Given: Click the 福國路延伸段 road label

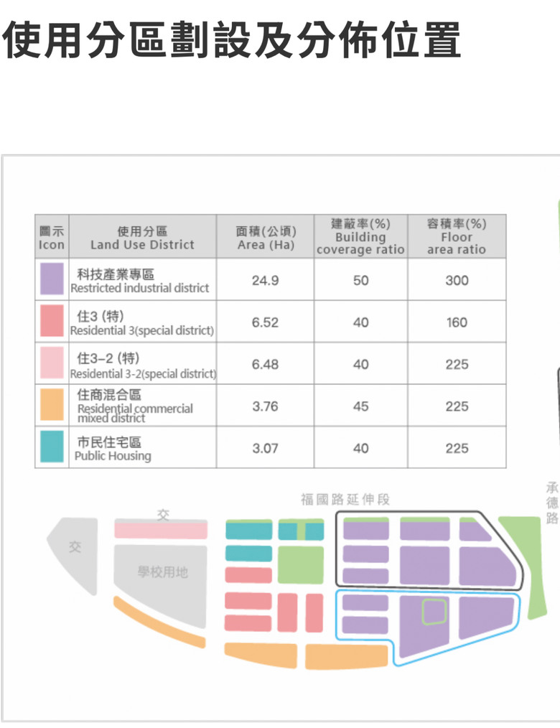Looking at the screenshot, I should click(345, 499).
